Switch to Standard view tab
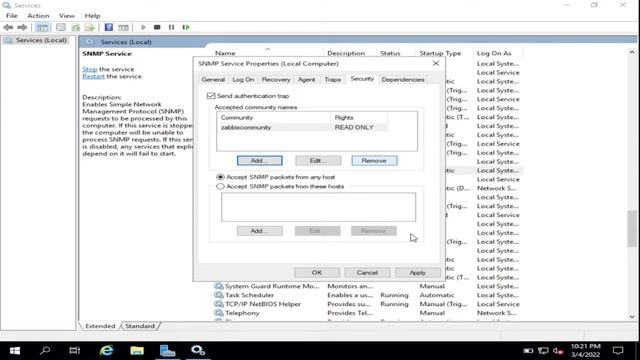The height and width of the screenshot is (360, 640). 140,326
